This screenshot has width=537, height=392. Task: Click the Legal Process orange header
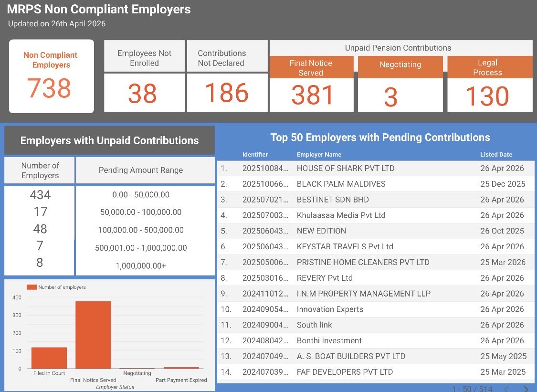490,67
